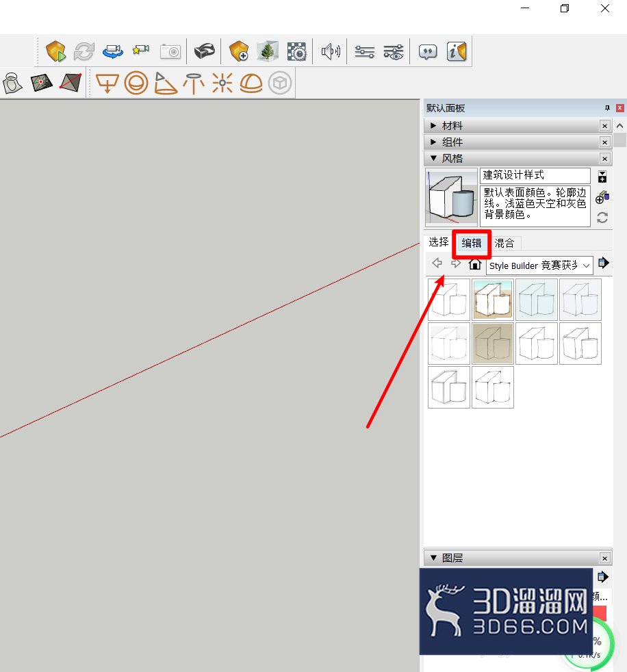This screenshot has width=627, height=672.
Task: Select the first style thumbnail in third row
Action: pyautogui.click(x=449, y=387)
